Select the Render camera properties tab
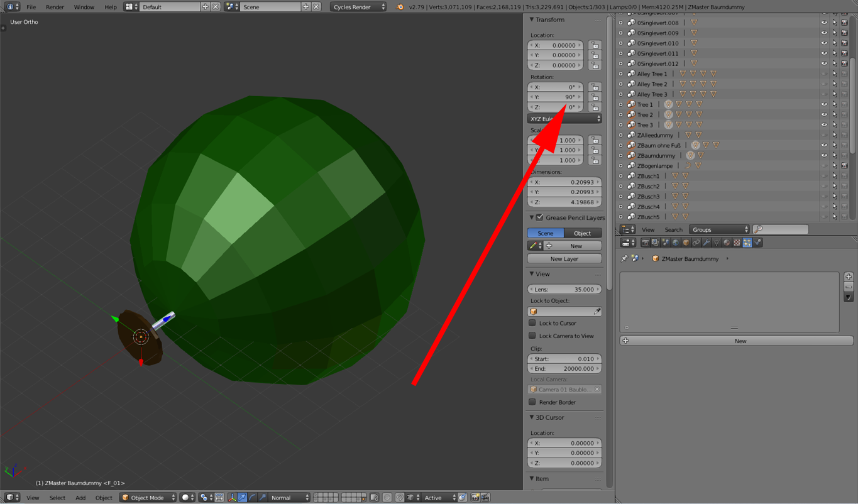 pyautogui.click(x=645, y=243)
